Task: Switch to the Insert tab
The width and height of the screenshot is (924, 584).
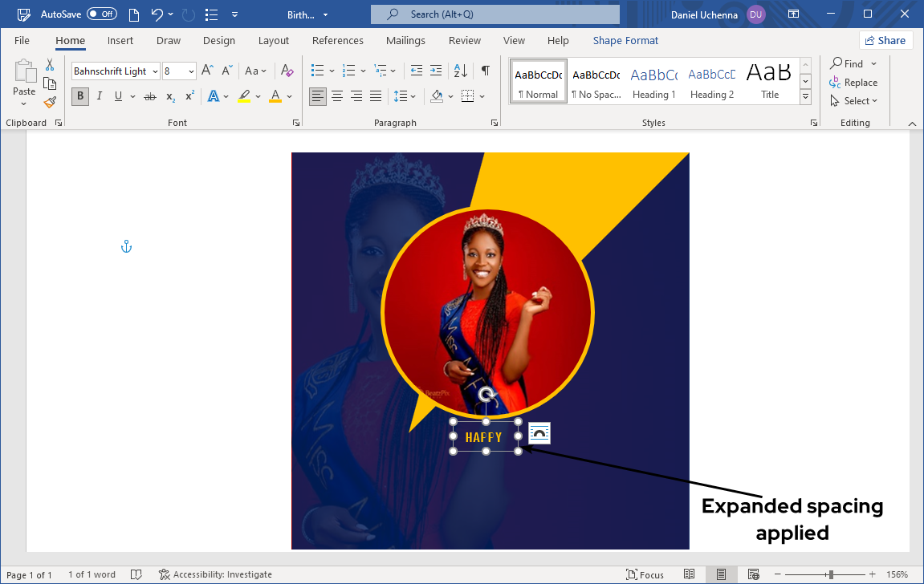Action: click(x=120, y=40)
